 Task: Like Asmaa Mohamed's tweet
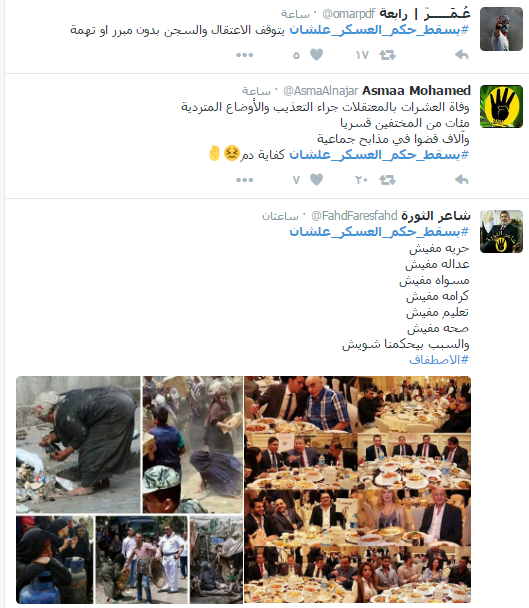tap(316, 180)
